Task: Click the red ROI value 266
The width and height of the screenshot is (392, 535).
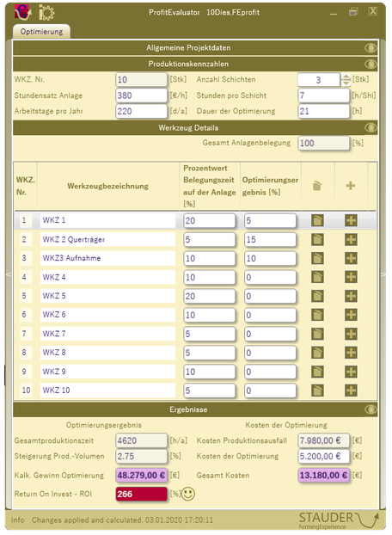Action: (x=142, y=494)
